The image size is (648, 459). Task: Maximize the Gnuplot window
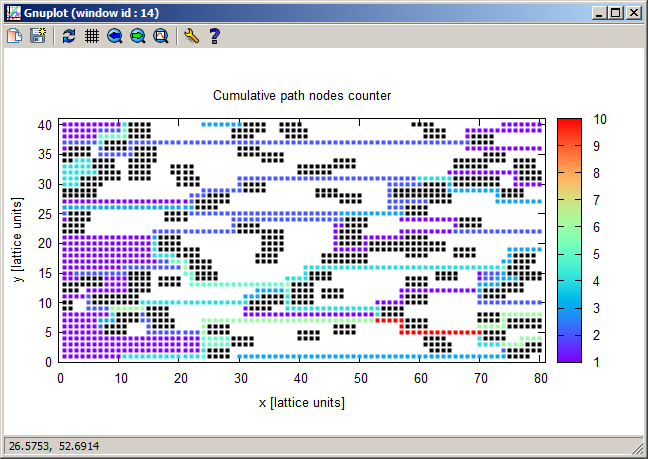coord(616,12)
